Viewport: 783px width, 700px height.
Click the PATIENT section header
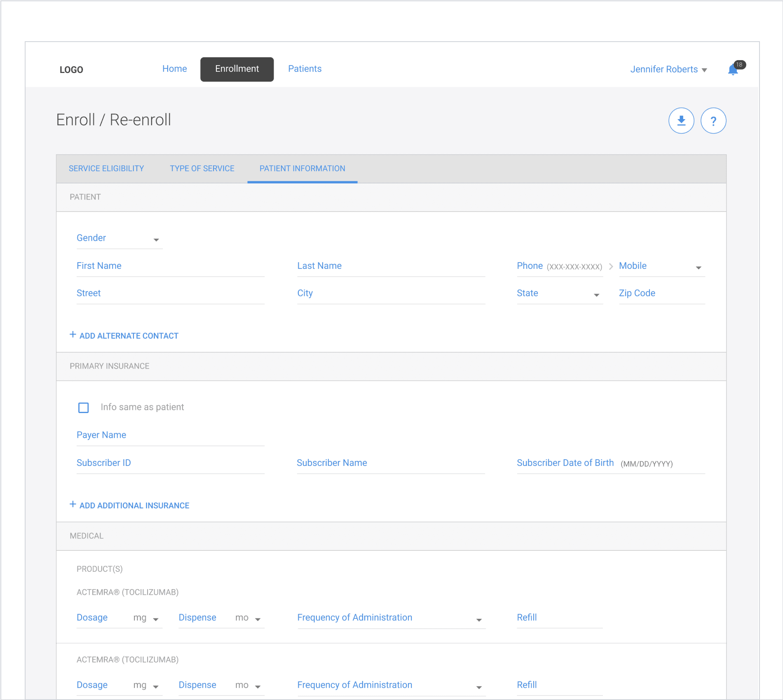pyautogui.click(x=391, y=197)
